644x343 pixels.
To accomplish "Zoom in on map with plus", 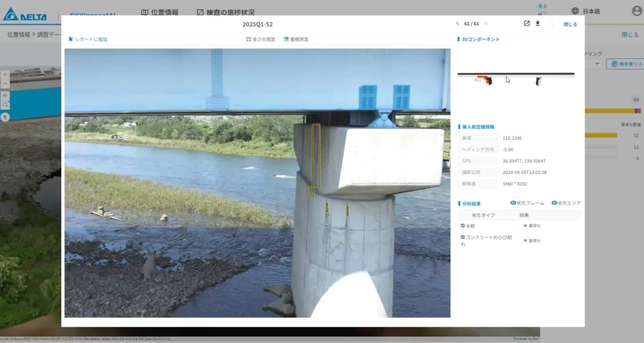I will [x=5, y=75].
